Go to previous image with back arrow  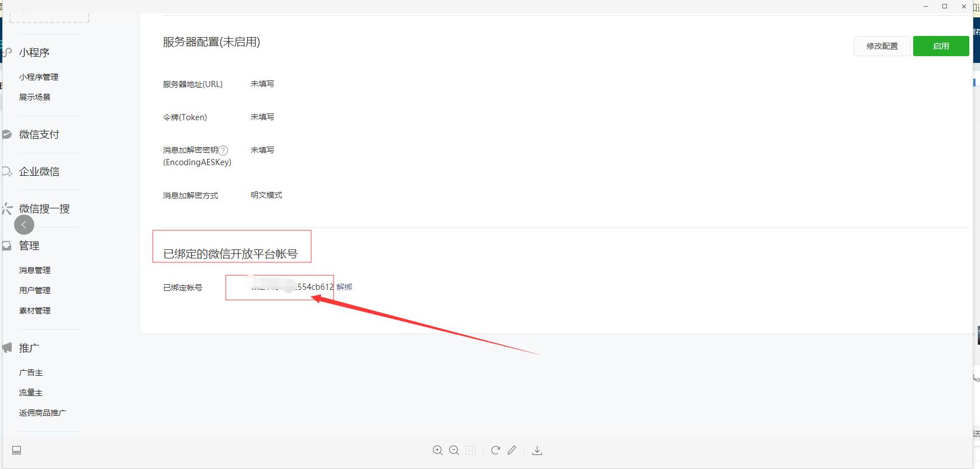click(x=24, y=225)
